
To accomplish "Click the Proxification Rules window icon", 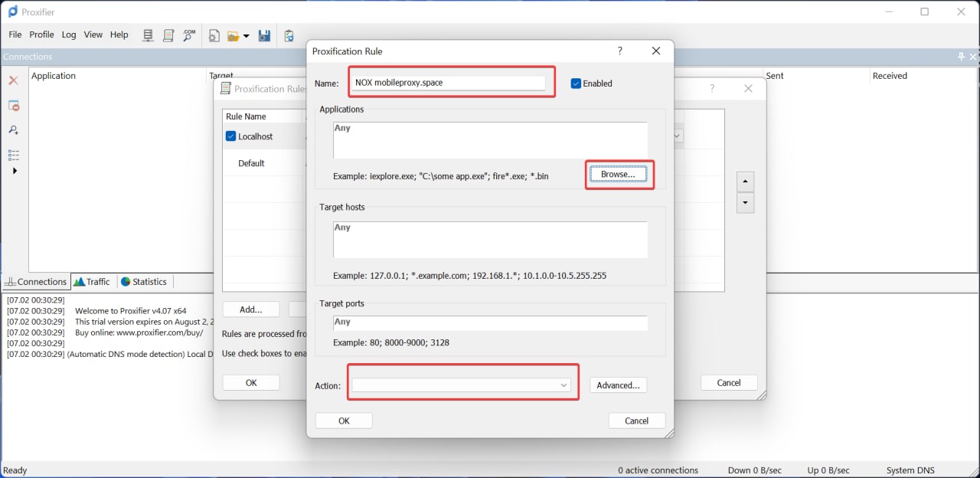I will click(x=226, y=88).
